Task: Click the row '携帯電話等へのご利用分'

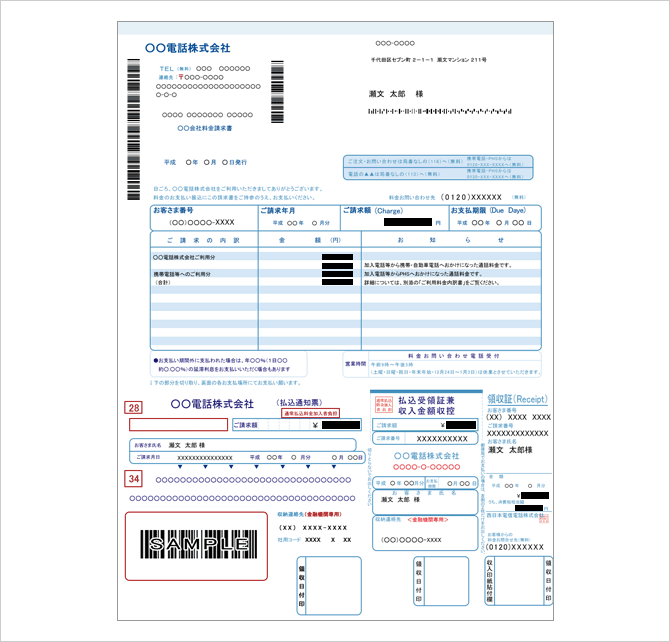Action: click(x=182, y=274)
